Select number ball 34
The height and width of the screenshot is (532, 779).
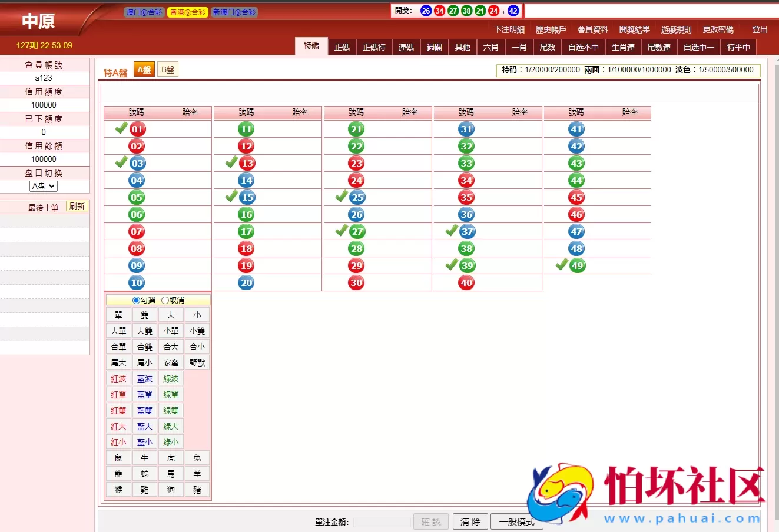pyautogui.click(x=466, y=179)
